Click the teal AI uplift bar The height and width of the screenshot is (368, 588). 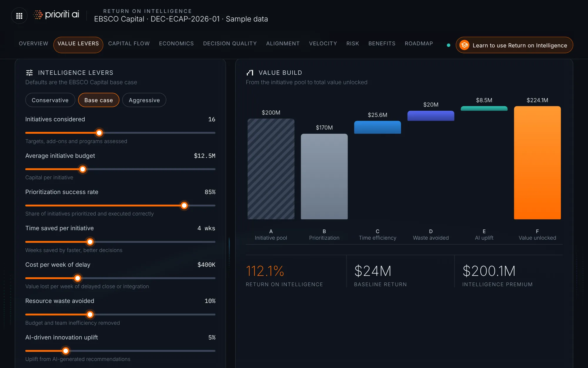pyautogui.click(x=484, y=108)
